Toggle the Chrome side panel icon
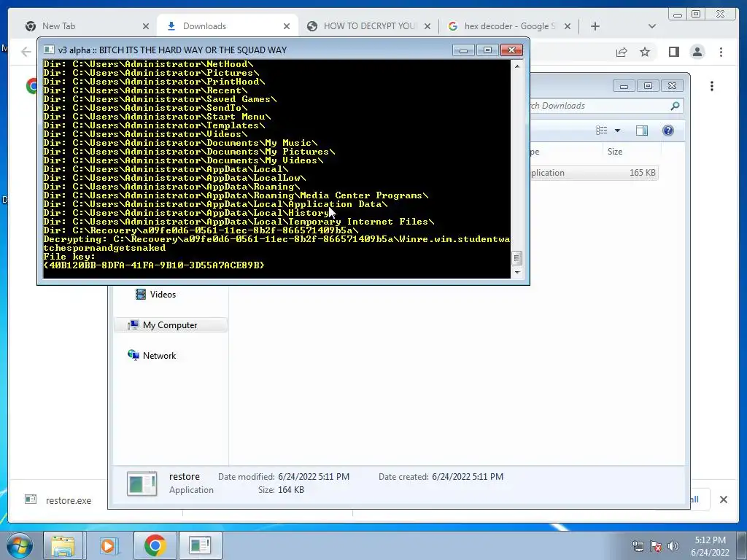The image size is (747, 560). click(x=673, y=52)
